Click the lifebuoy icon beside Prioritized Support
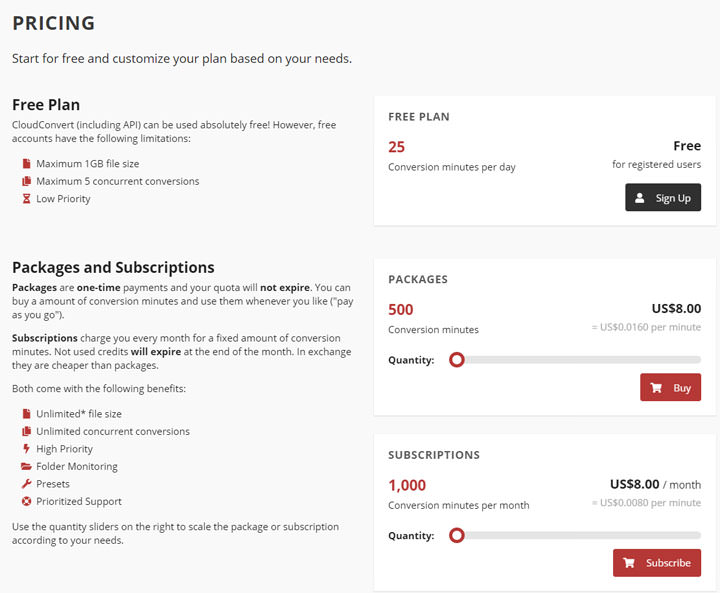Screen dimensions: 720x593 pyautogui.click(x=27, y=502)
